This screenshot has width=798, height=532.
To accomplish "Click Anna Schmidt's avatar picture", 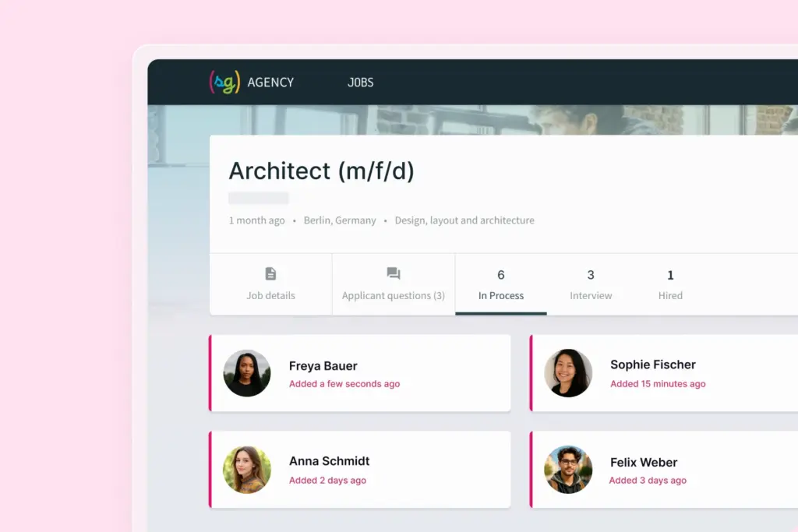I will (247, 470).
